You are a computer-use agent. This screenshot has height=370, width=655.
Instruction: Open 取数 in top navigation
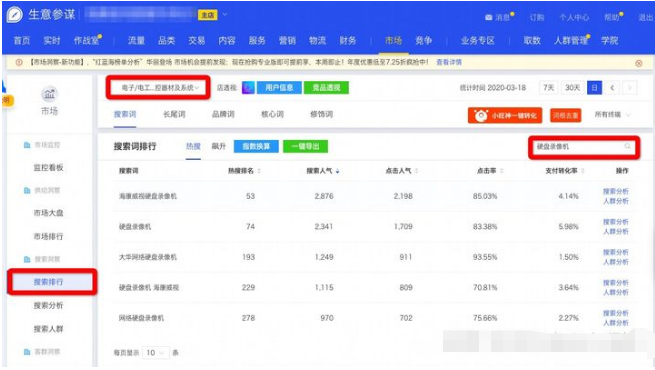(532, 41)
